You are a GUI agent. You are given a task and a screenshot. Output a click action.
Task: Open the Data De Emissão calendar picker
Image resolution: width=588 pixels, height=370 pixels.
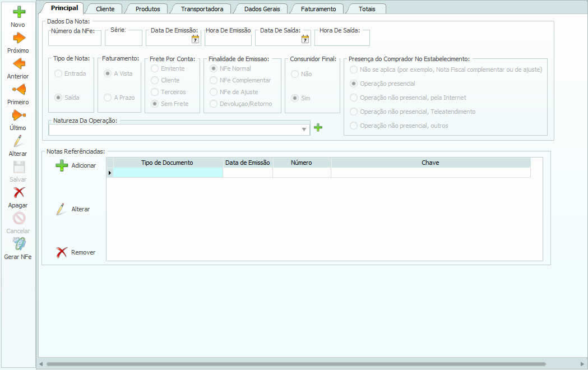point(195,39)
